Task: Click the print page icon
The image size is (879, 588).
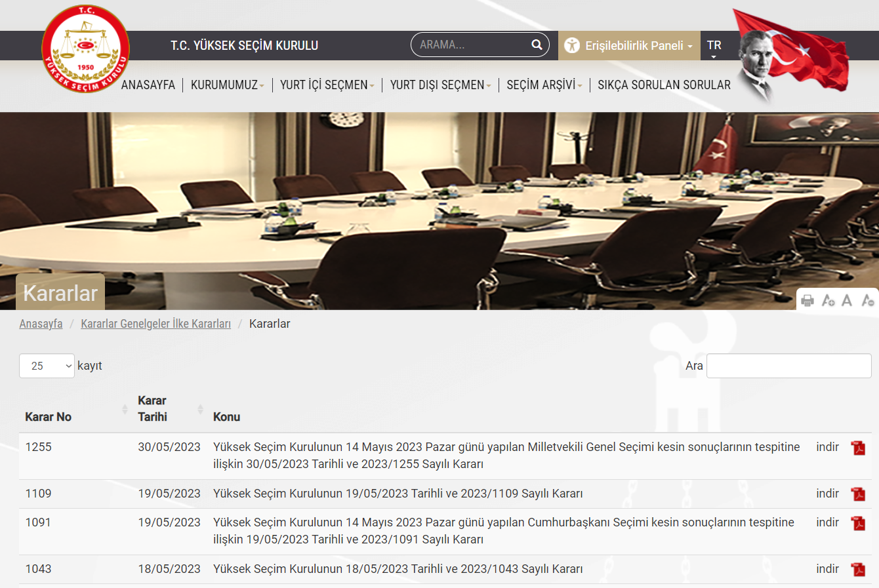Action: click(x=807, y=300)
